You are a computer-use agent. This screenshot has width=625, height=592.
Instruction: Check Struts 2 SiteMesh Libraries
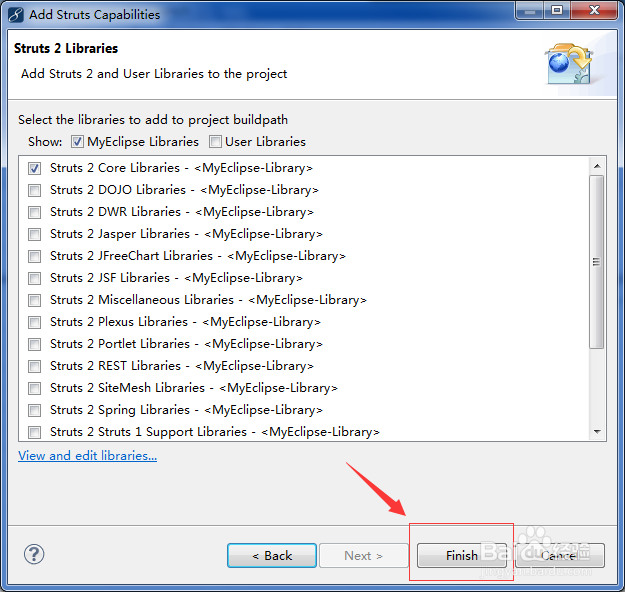click(34, 388)
